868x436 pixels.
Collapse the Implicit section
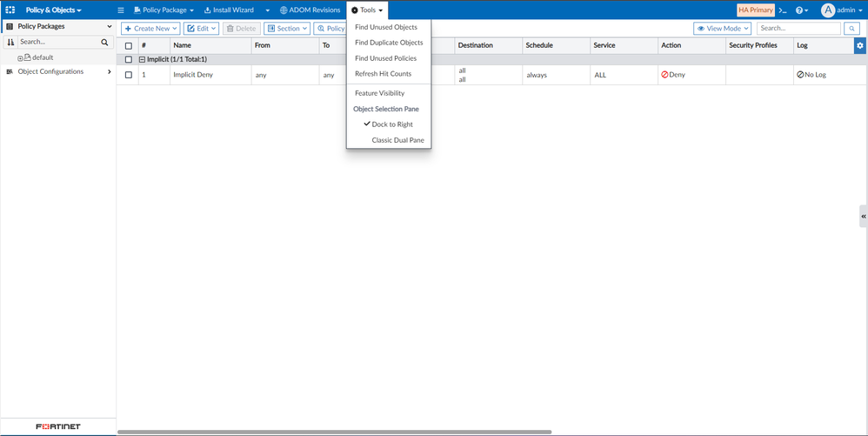tap(143, 59)
